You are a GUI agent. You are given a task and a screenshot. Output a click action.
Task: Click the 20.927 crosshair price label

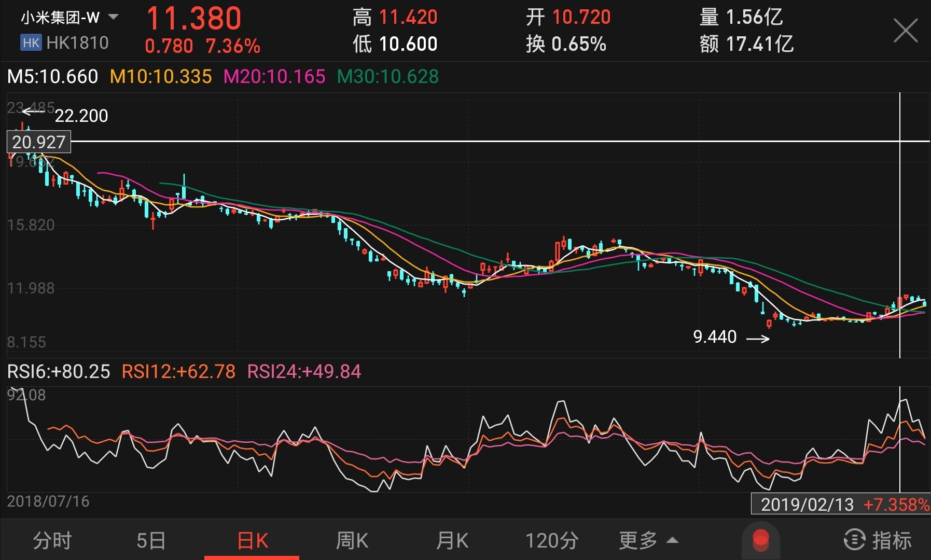(x=39, y=142)
